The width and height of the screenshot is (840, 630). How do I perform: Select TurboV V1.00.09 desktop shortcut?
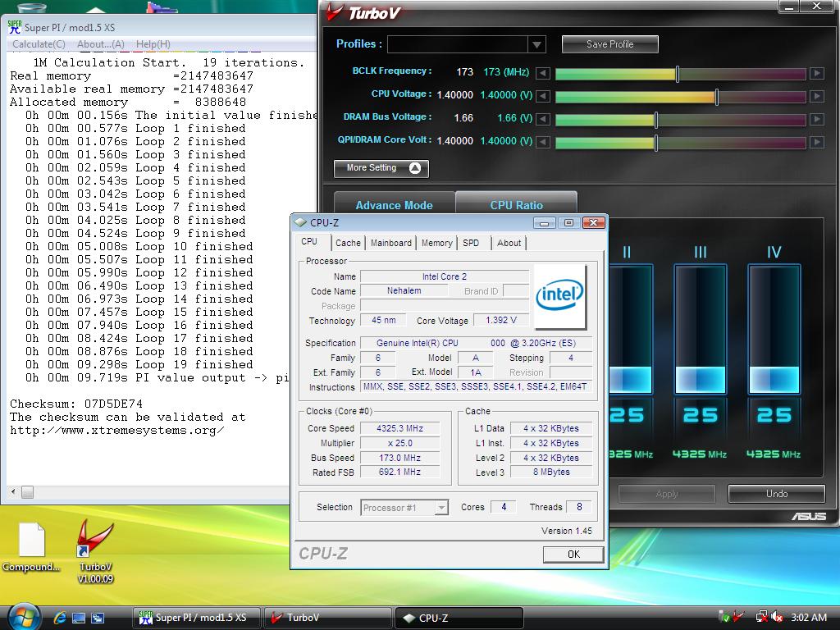click(x=95, y=551)
